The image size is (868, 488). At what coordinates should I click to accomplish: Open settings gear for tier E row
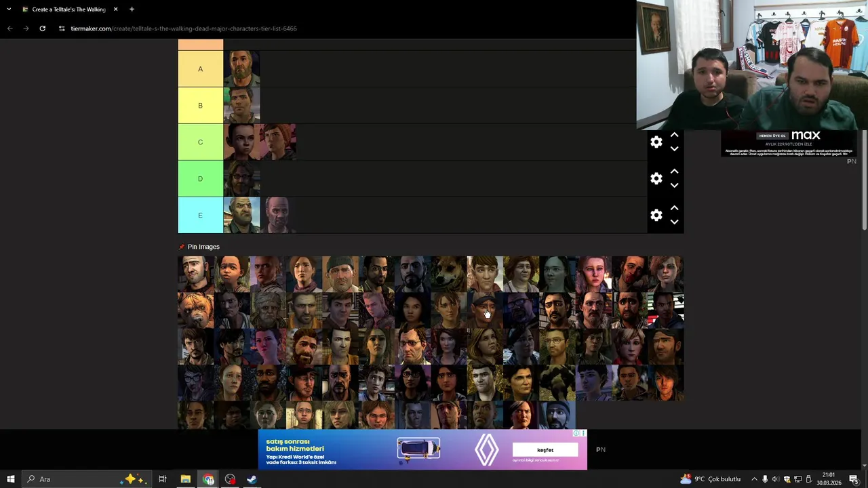[x=656, y=216]
